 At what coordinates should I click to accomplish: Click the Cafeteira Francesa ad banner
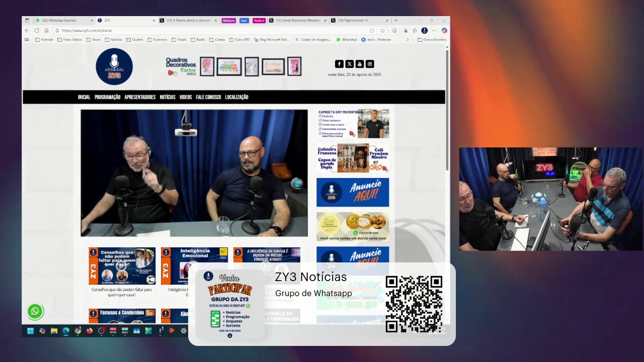click(x=353, y=158)
